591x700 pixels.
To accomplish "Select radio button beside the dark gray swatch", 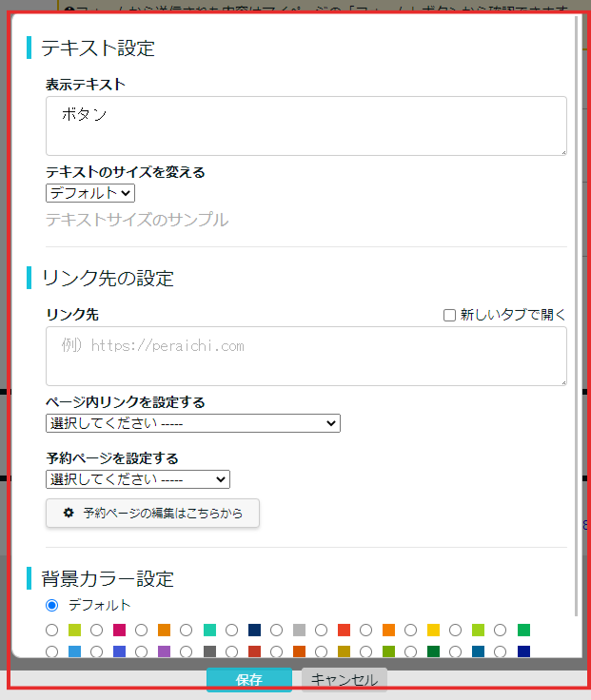I will click(186, 651).
